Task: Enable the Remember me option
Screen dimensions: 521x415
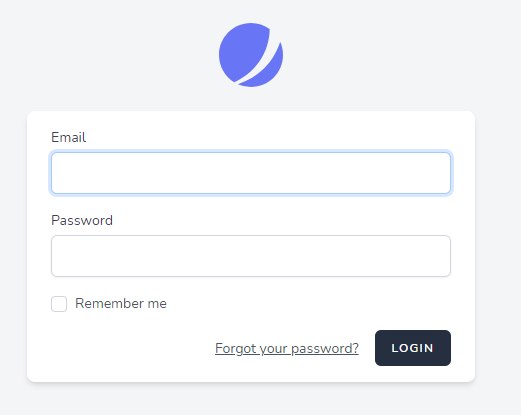Action: coord(59,304)
